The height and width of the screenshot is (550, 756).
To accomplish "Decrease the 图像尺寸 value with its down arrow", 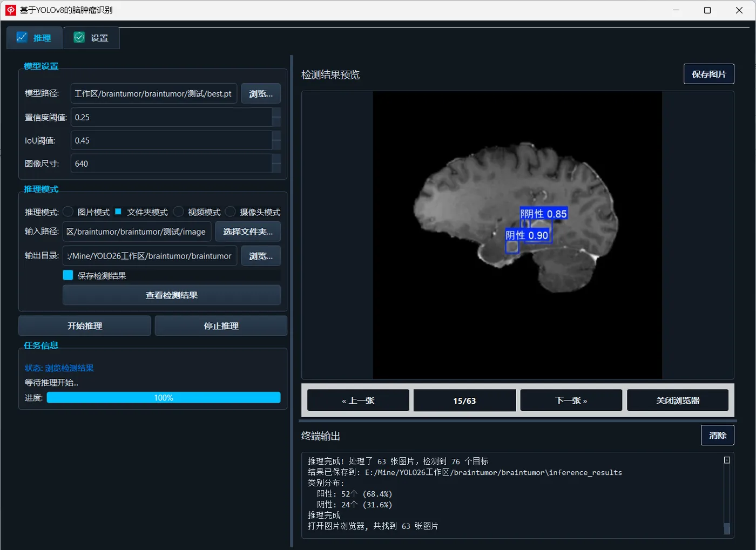I will pos(276,168).
